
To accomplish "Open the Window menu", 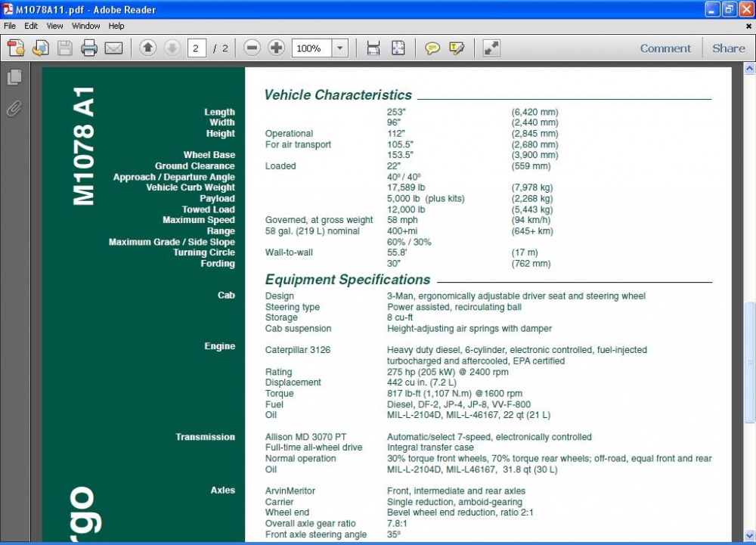I will [x=86, y=26].
